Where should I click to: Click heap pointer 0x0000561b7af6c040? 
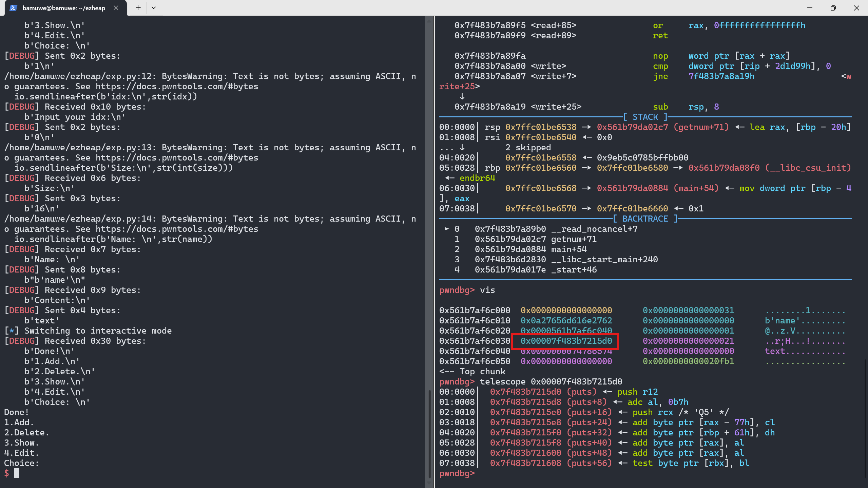[x=566, y=331]
